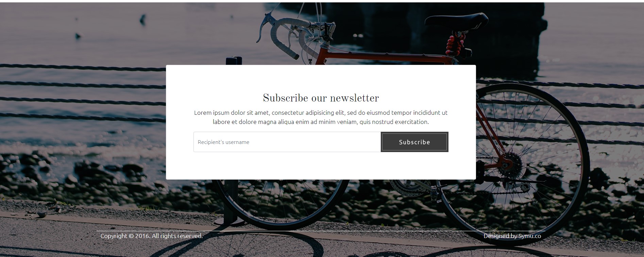The image size is (644, 257).
Task: Click the Lorem ipsum first paragraph line
Action: [x=321, y=112]
